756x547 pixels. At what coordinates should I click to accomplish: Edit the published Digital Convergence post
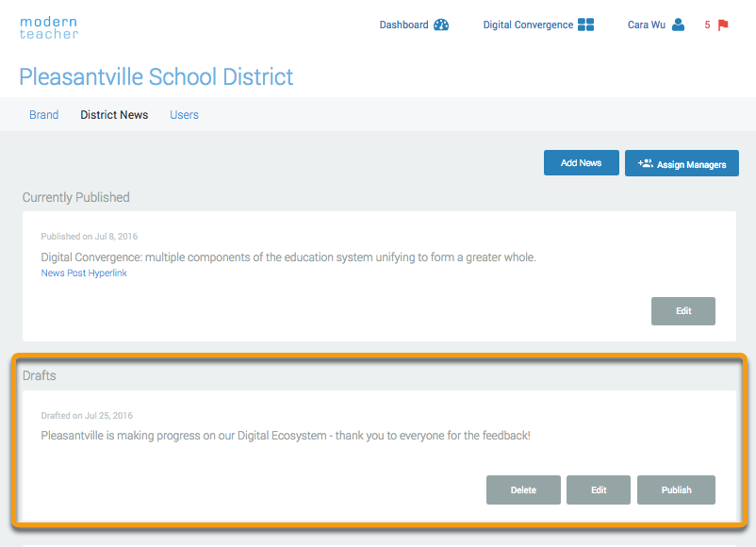[x=683, y=311]
